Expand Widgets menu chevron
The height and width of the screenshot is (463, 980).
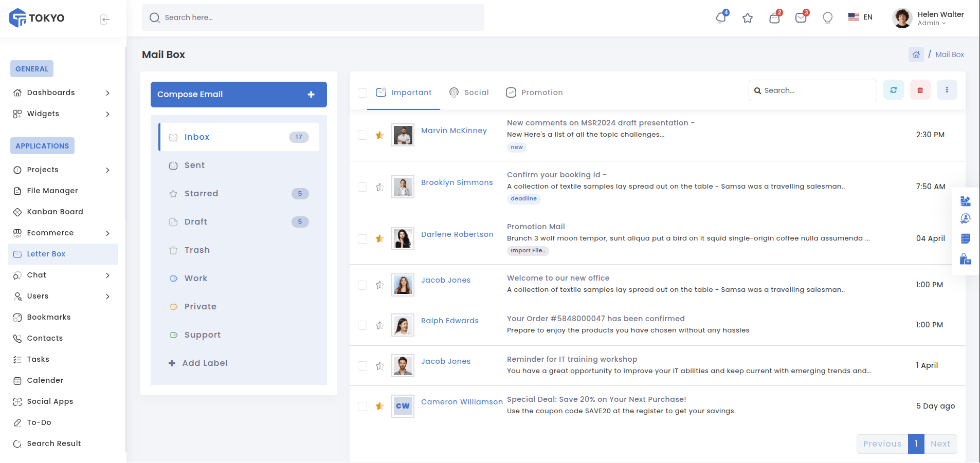[x=107, y=114]
